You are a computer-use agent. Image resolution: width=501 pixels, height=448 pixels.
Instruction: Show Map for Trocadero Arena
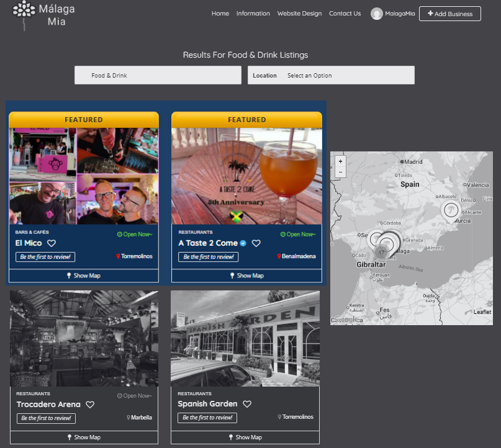[x=84, y=437]
